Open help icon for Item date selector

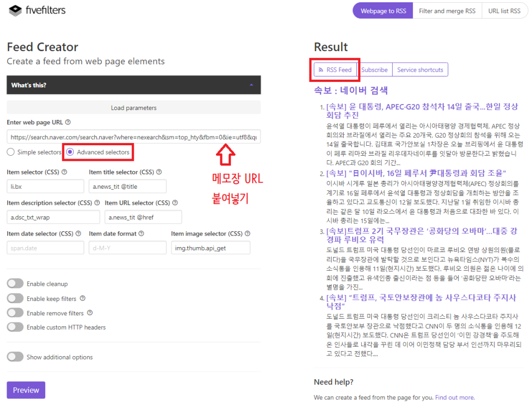click(x=78, y=233)
